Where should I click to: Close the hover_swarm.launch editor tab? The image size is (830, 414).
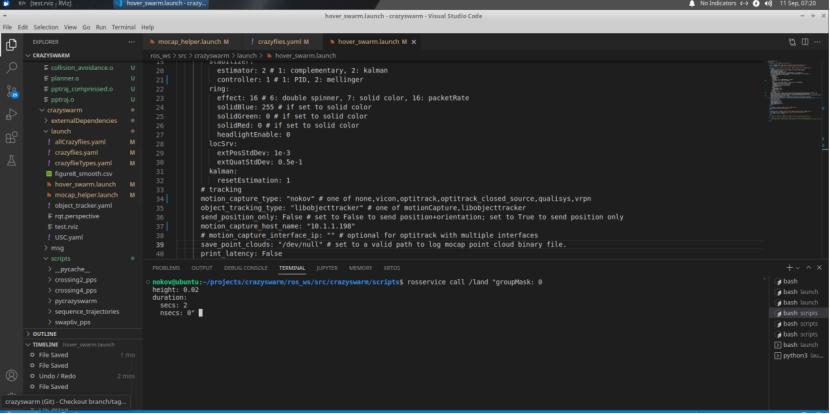(413, 42)
